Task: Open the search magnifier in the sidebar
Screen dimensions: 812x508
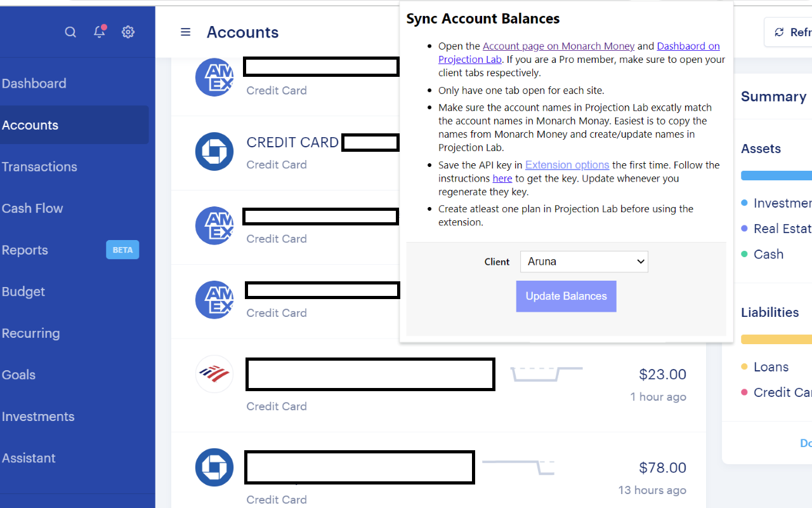Action: (x=70, y=32)
